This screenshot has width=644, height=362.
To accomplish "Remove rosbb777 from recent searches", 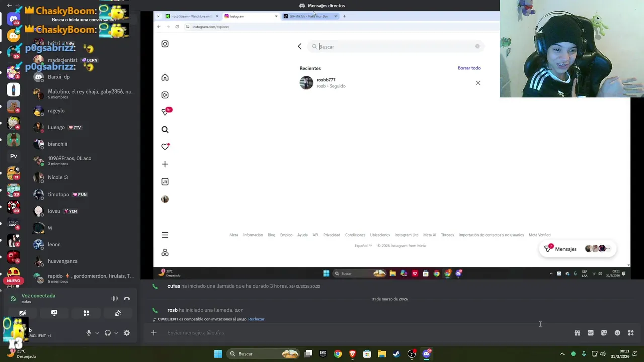I will pos(478,83).
